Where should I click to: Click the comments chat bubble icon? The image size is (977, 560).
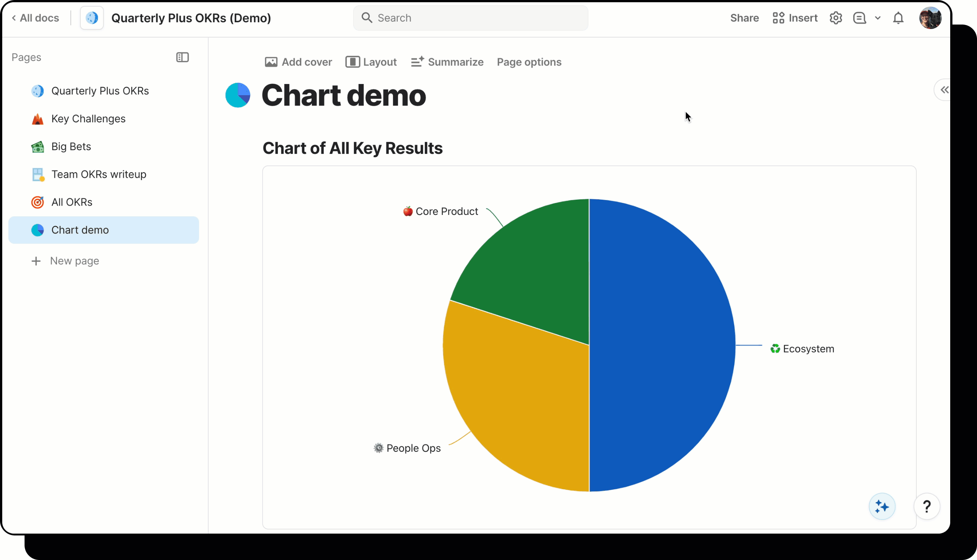[x=859, y=18]
